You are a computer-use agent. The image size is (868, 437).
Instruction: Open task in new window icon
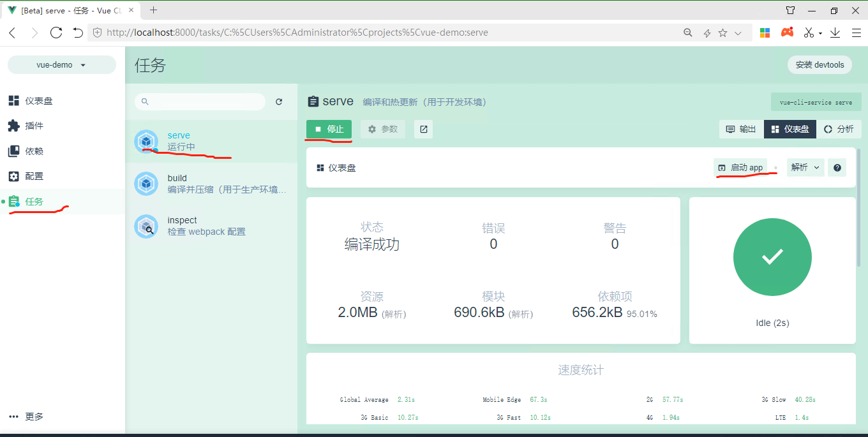[423, 129]
